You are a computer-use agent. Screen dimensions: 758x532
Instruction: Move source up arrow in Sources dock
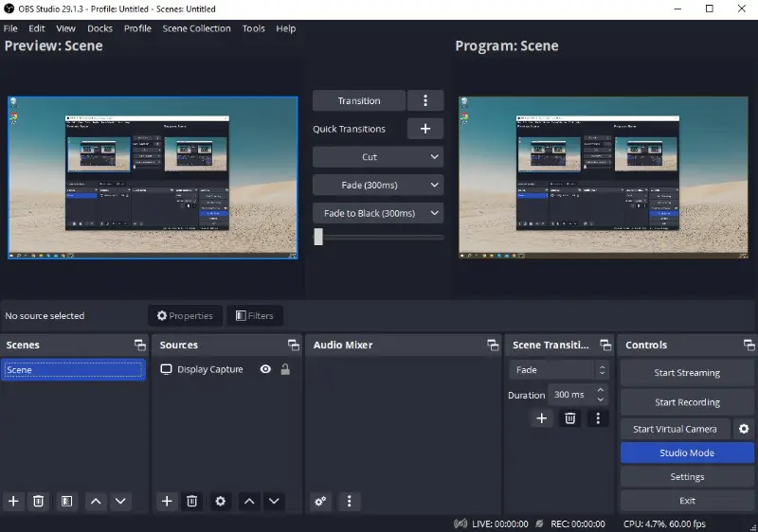pyautogui.click(x=249, y=501)
